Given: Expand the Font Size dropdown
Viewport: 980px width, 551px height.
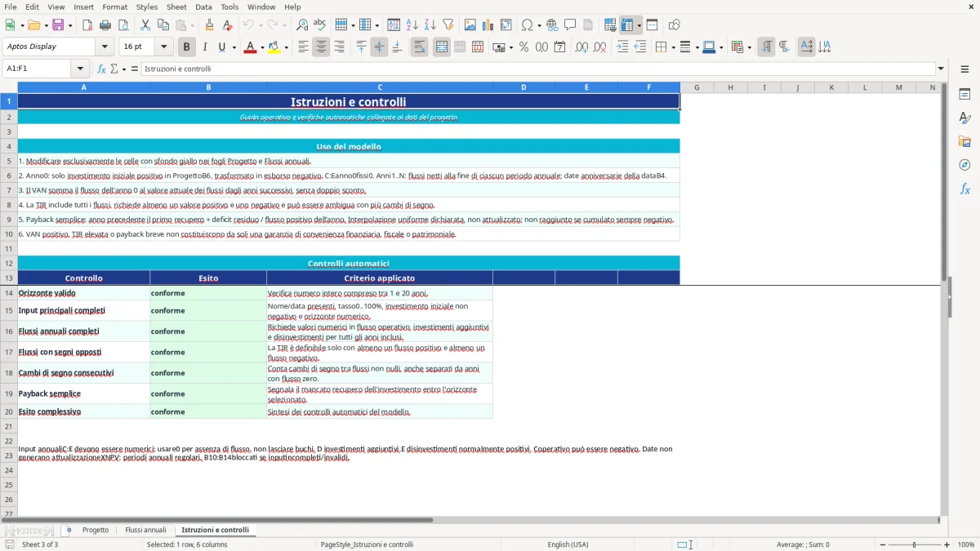Looking at the screenshot, I should click(164, 47).
